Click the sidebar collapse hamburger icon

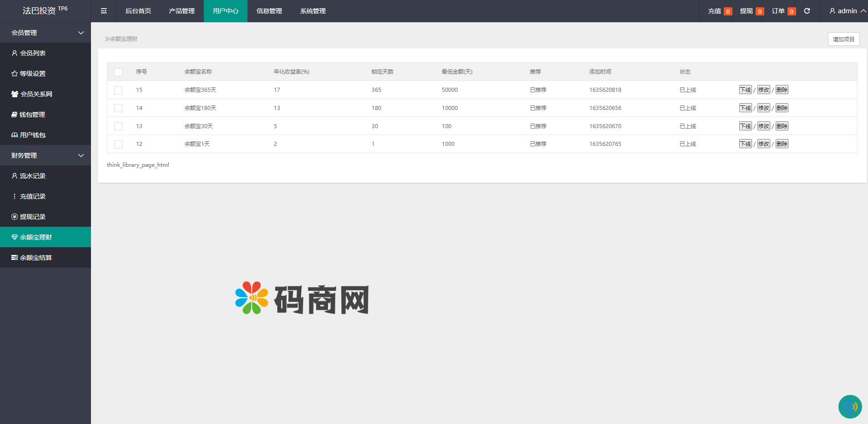coord(104,11)
